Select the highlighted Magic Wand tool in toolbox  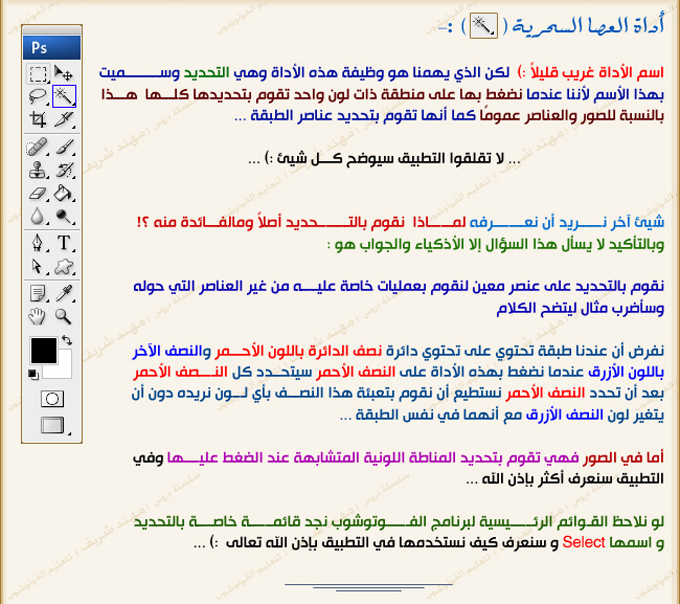[64, 96]
